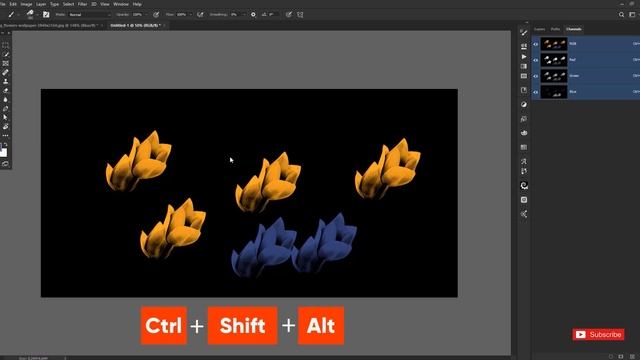
Task: Select the RGB channel thumbnail
Action: click(x=554, y=44)
